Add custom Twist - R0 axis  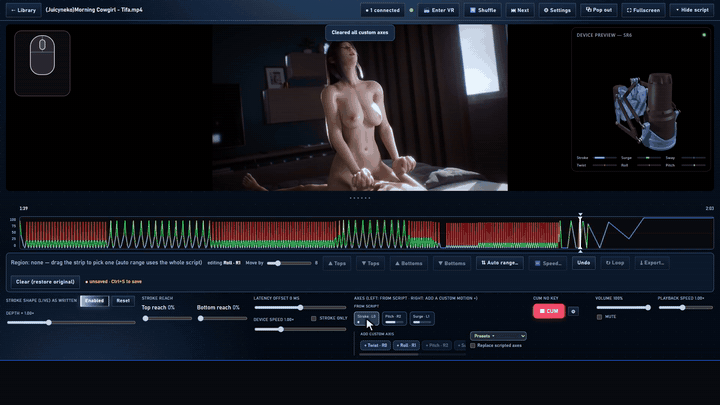[376, 345]
